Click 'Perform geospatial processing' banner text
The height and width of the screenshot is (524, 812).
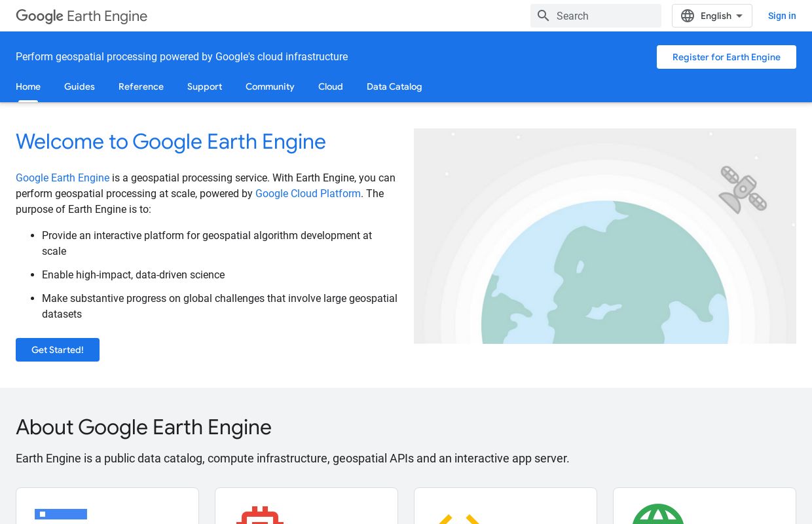[181, 56]
